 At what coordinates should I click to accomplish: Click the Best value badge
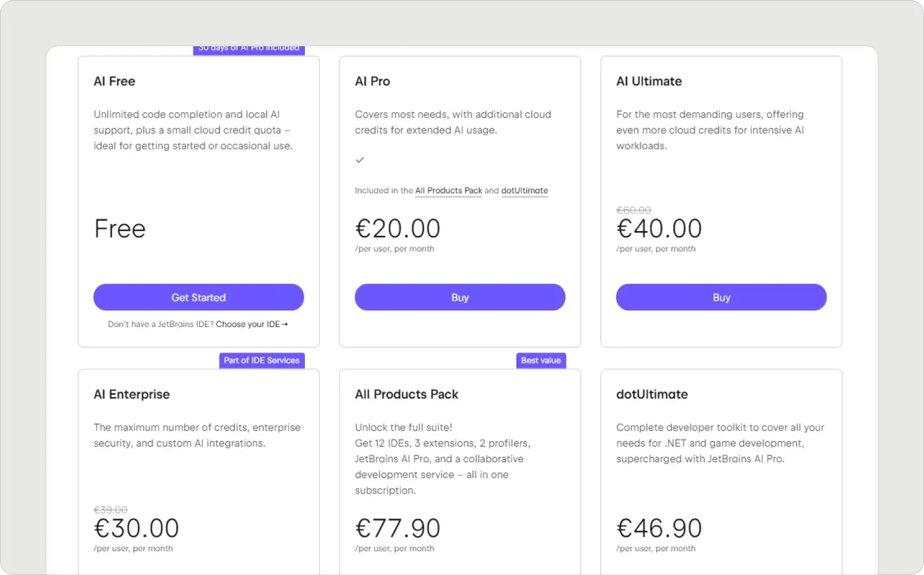(541, 360)
